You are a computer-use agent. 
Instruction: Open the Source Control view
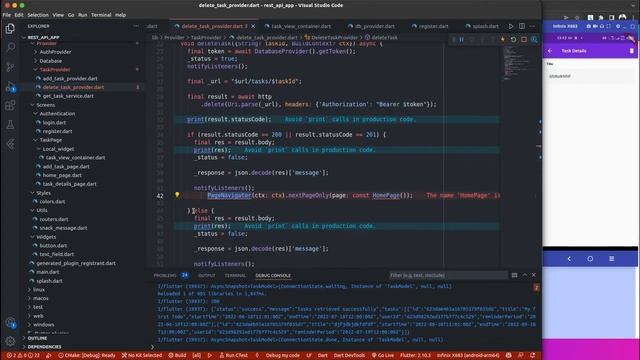click(x=10, y=67)
